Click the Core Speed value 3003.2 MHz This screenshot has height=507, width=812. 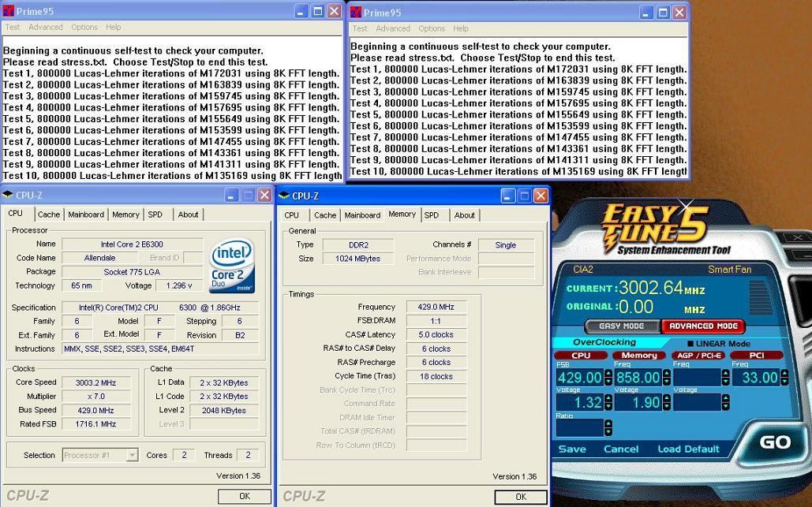click(x=95, y=383)
